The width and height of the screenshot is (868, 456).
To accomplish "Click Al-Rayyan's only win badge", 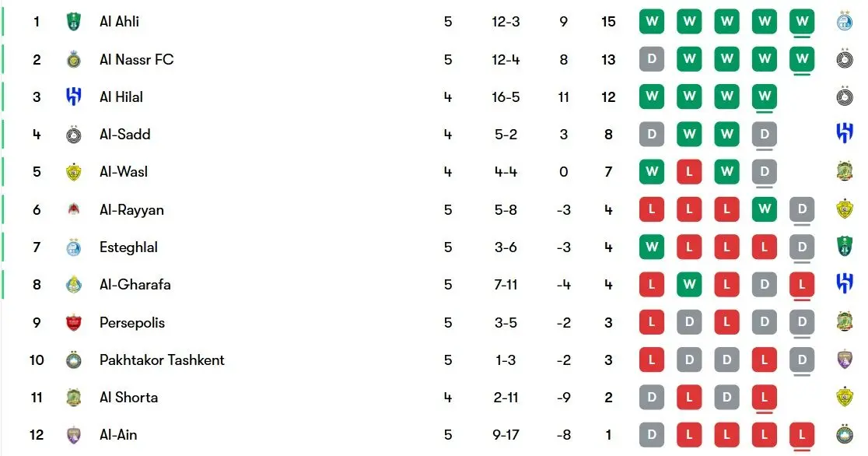I will coord(765,209).
